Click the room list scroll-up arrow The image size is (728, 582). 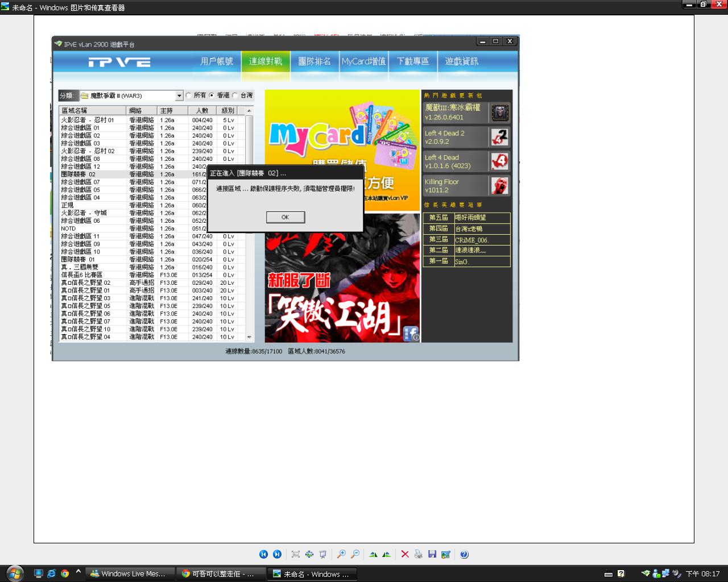[249, 110]
